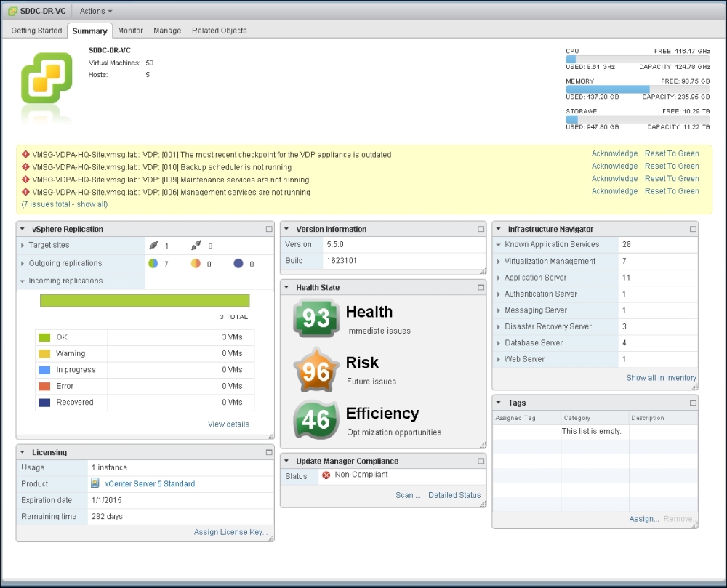Click the orange Error legend swatch
727x588 pixels.
click(44, 386)
